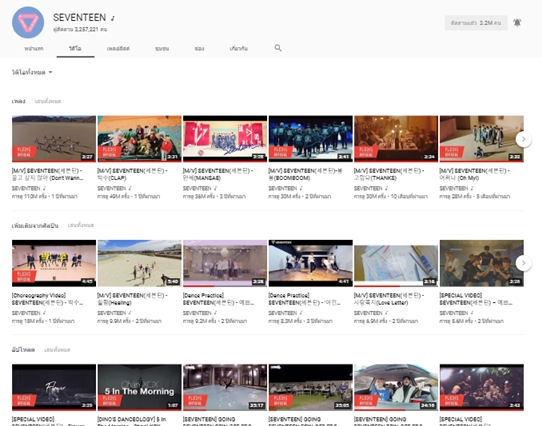
Task: Open the Don't Wanna Cry M/V thumbnail
Action: (x=54, y=139)
